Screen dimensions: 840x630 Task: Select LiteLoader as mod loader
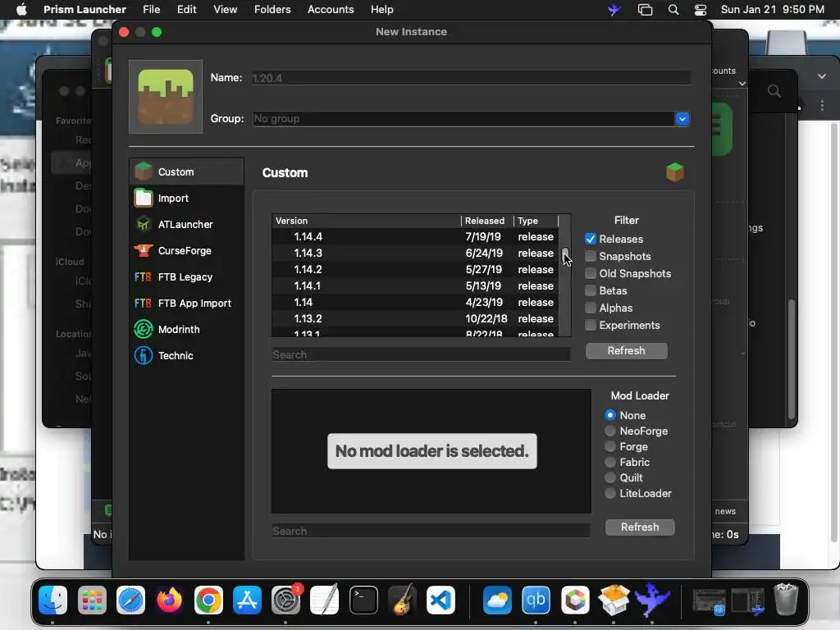click(x=610, y=493)
